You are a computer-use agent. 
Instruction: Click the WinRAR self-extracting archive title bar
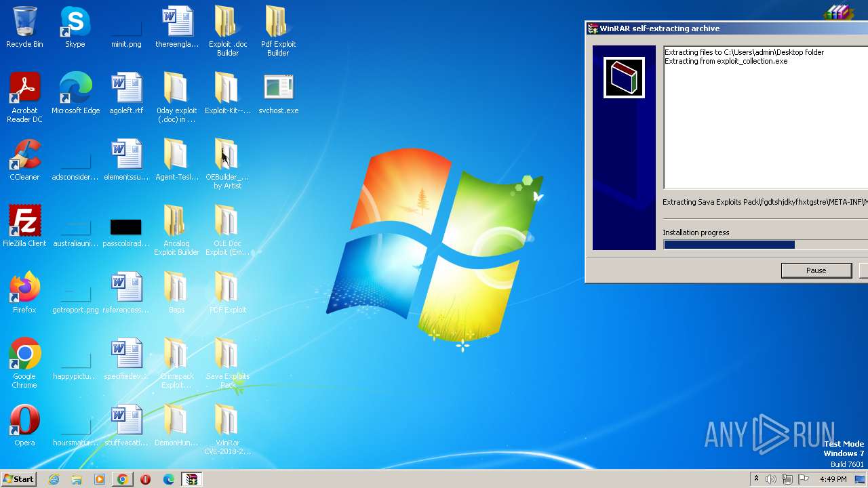tap(727, 28)
